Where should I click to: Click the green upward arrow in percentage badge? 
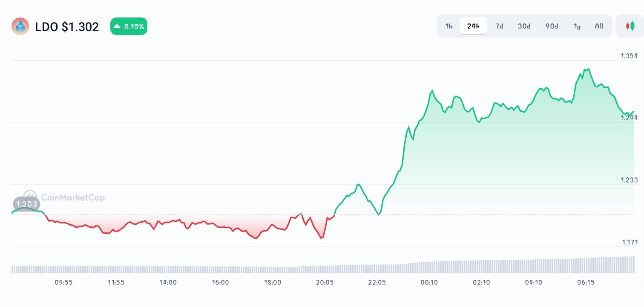point(116,26)
